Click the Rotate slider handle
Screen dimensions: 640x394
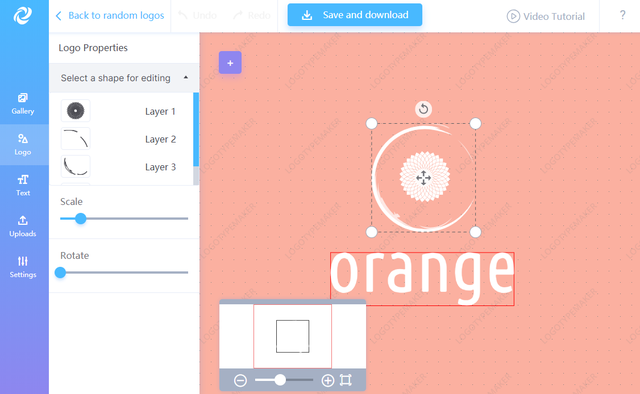tap(60, 272)
